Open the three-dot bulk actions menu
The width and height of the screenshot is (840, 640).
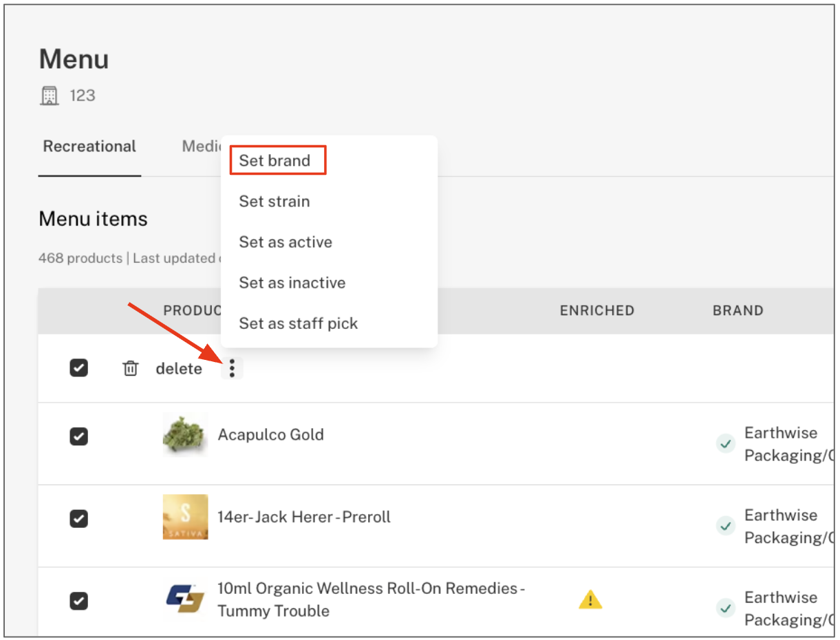233,369
